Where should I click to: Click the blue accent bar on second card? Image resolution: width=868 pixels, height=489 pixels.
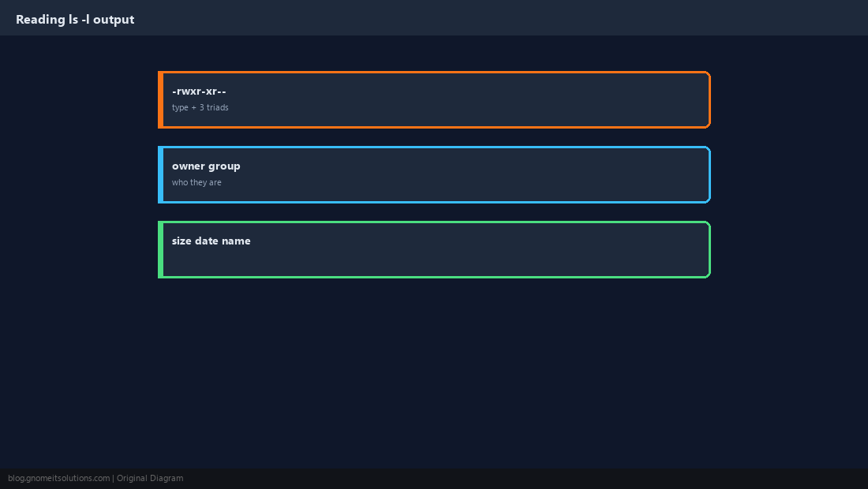pos(160,175)
